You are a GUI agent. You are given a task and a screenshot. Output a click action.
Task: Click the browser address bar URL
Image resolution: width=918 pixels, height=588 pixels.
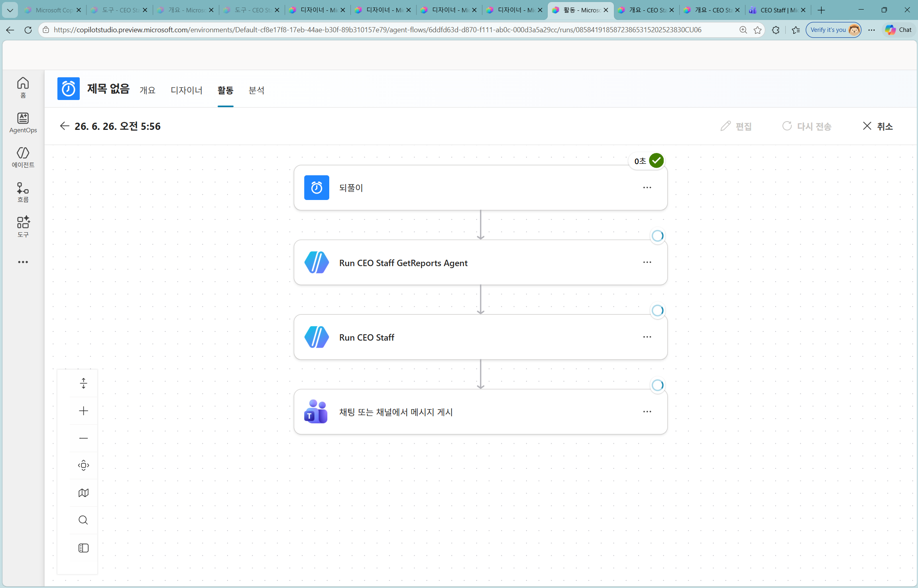(377, 30)
